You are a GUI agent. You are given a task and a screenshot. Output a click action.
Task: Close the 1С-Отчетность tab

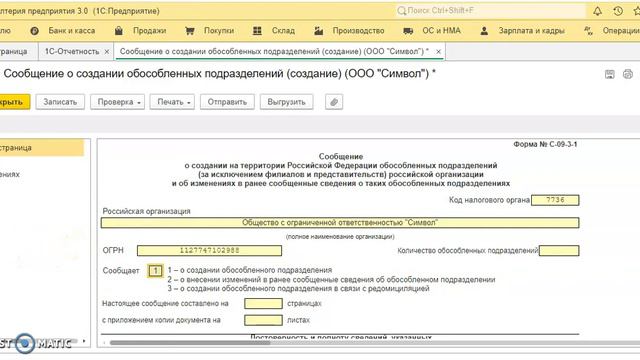coord(107,52)
